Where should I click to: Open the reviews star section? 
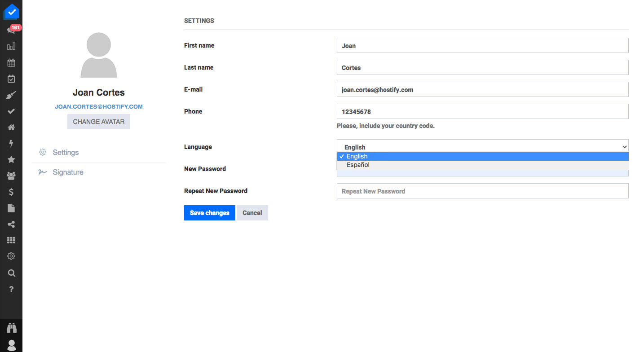pyautogui.click(x=11, y=159)
